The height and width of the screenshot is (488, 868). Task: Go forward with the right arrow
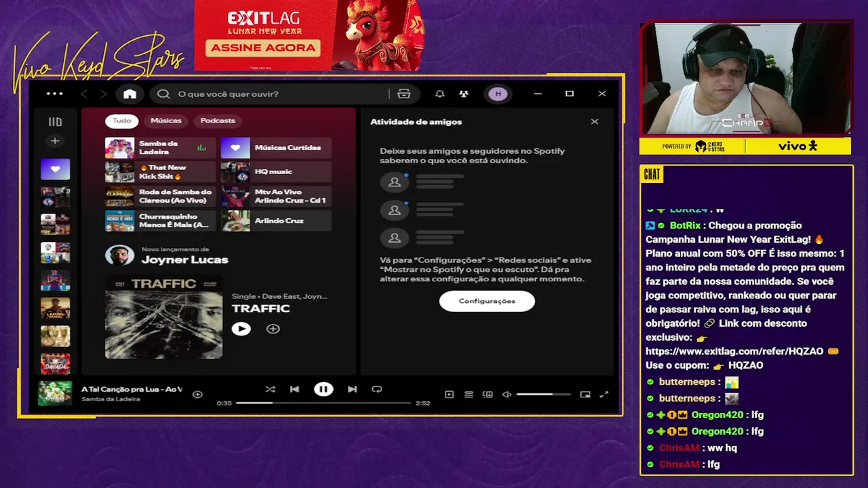tap(103, 94)
